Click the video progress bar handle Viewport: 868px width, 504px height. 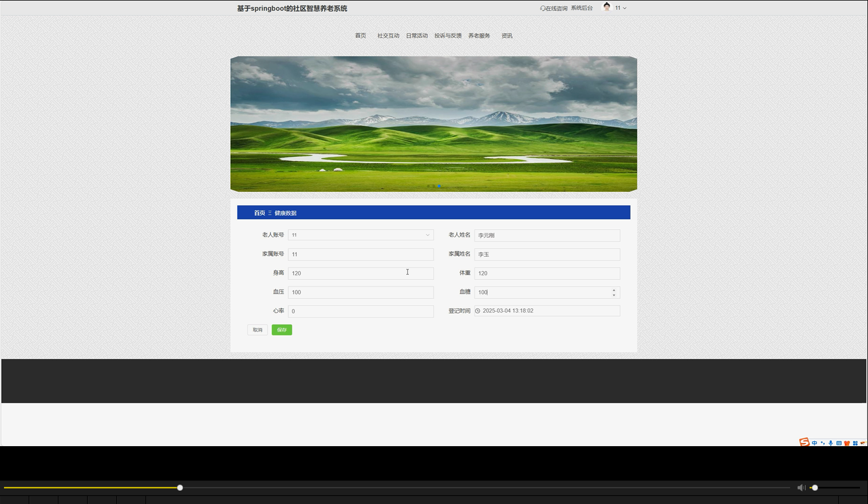180,487
